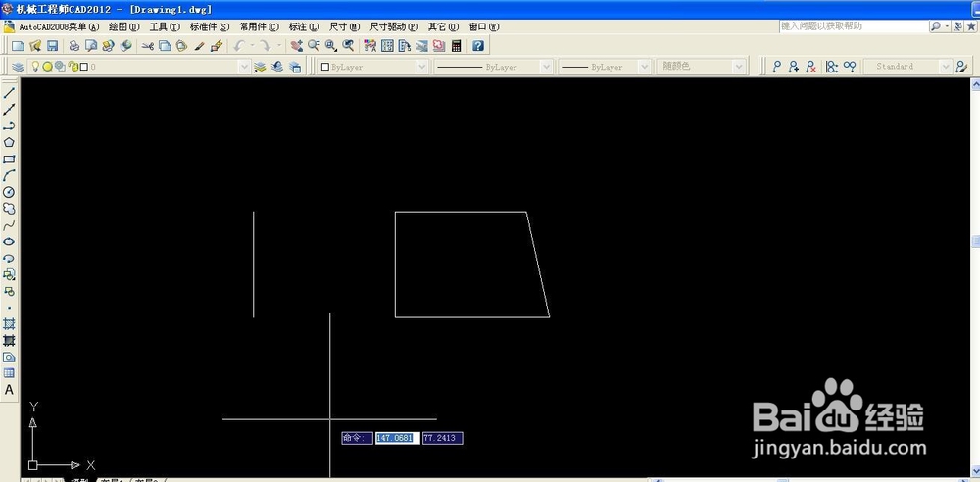Select the Rectangle tool
Image resolution: width=980 pixels, height=482 pixels.
click(x=9, y=159)
